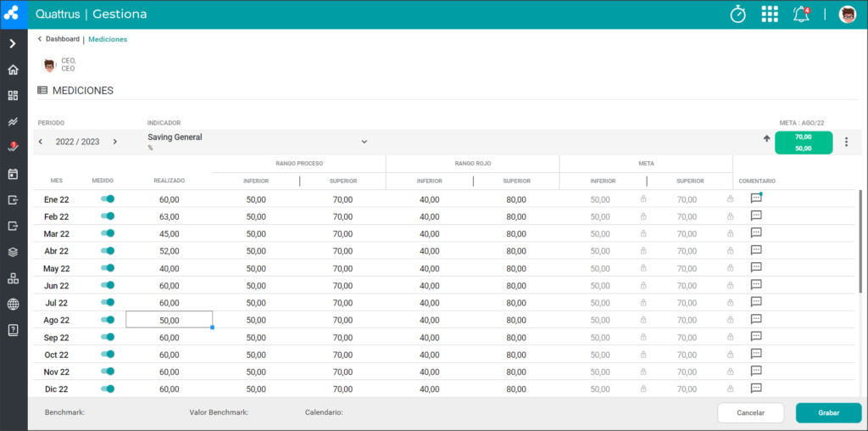
Task: Click Rango Rojo superior 80,00 for Jun 22
Action: 516,286
